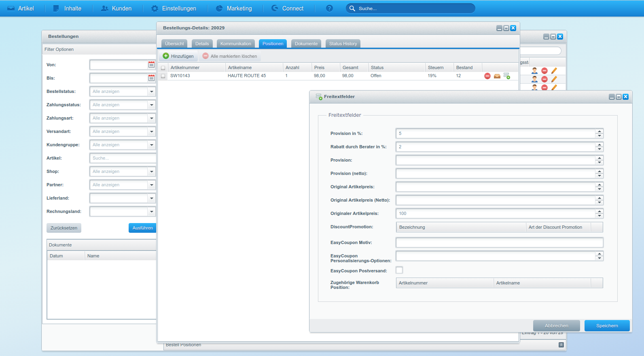The width and height of the screenshot is (644, 356).
Task: Open the Partner filter dropdown
Action: [152, 185]
